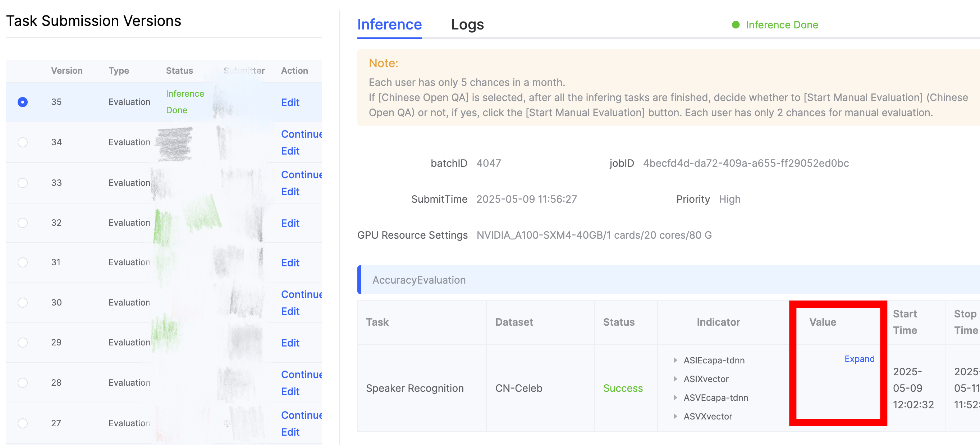Open the Inference tab
The width and height of the screenshot is (980, 445).
pyautogui.click(x=389, y=25)
